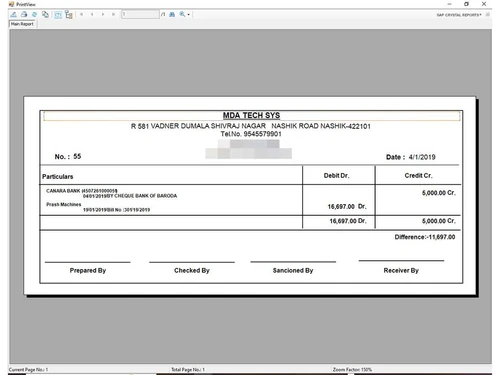This screenshot has width=500, height=375.
Task: Click the PrintView app icon in title bar
Action: 11,4
